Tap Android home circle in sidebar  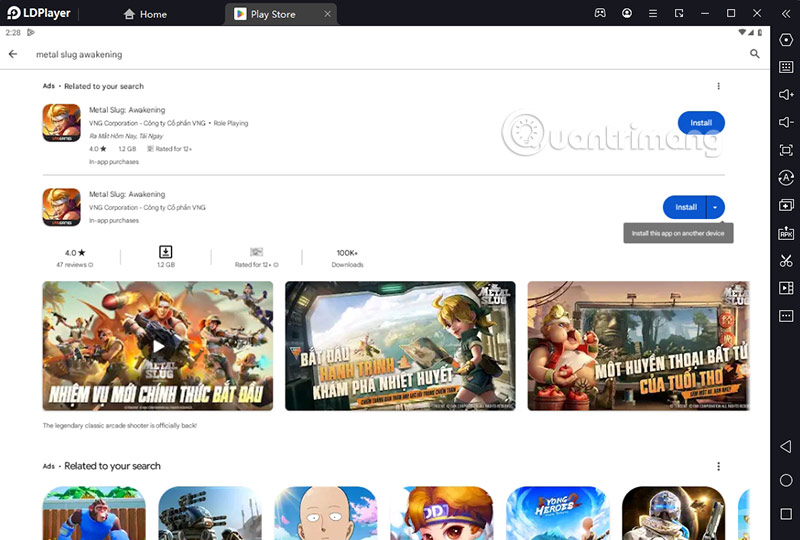[x=786, y=480]
